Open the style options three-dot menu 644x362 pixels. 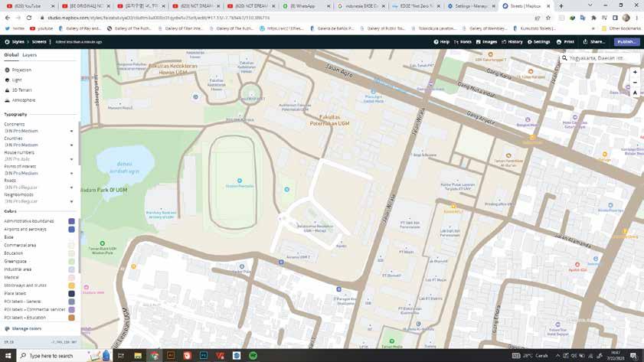click(50, 42)
